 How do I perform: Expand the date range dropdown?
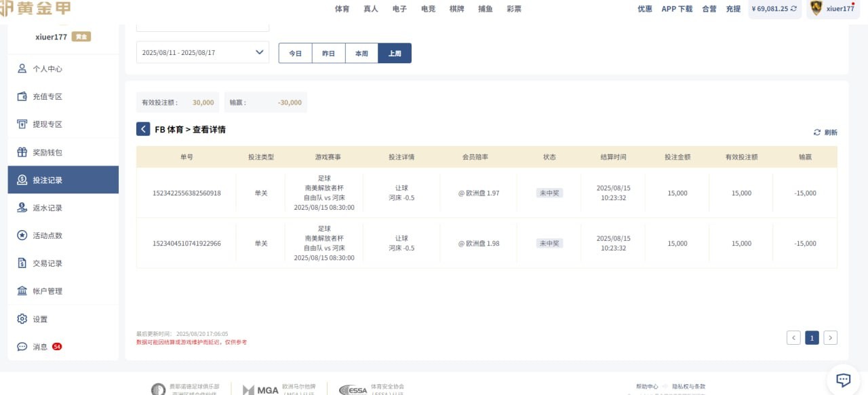259,52
